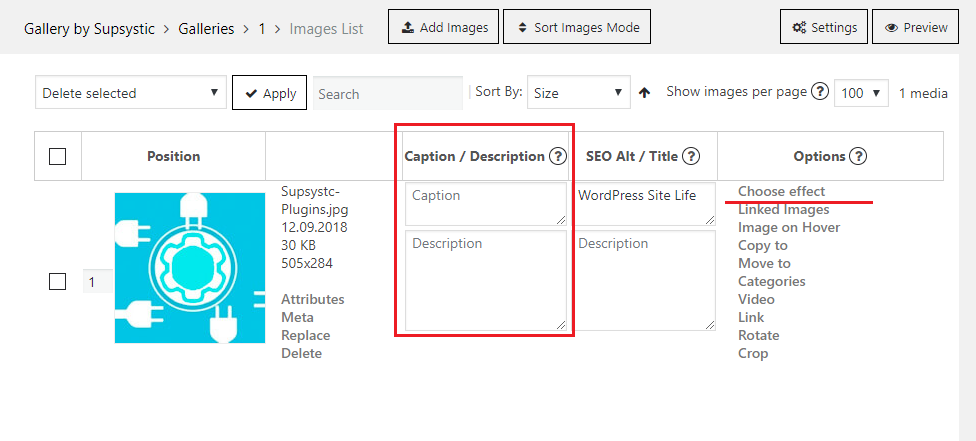Show help for Options column
This screenshot has width=976, height=441.
pyautogui.click(x=858, y=156)
